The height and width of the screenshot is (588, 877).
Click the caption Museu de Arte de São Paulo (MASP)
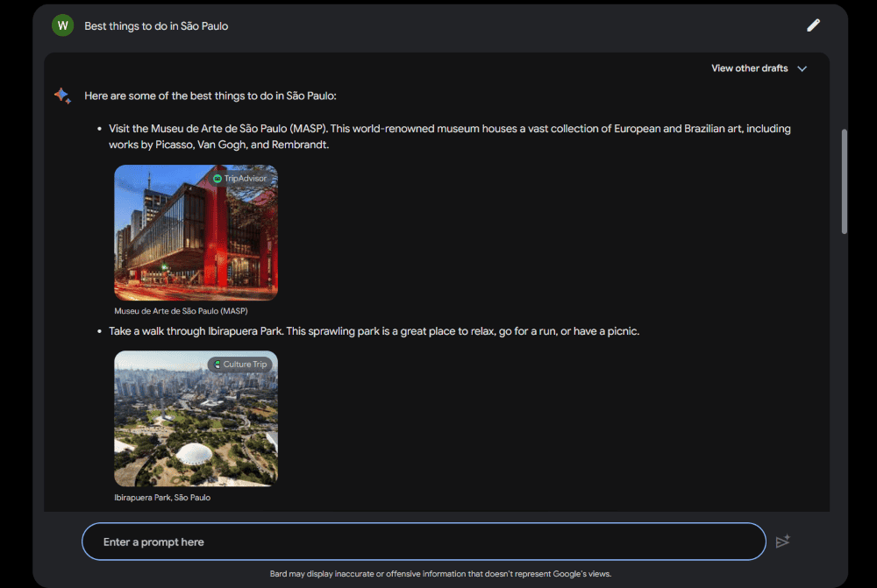pyautogui.click(x=181, y=311)
